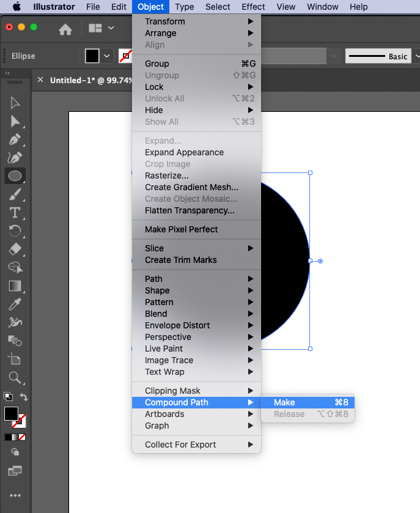Viewport: 420px width, 513px height.
Task: Expand the Envelope Distort submenu
Action: (197, 325)
